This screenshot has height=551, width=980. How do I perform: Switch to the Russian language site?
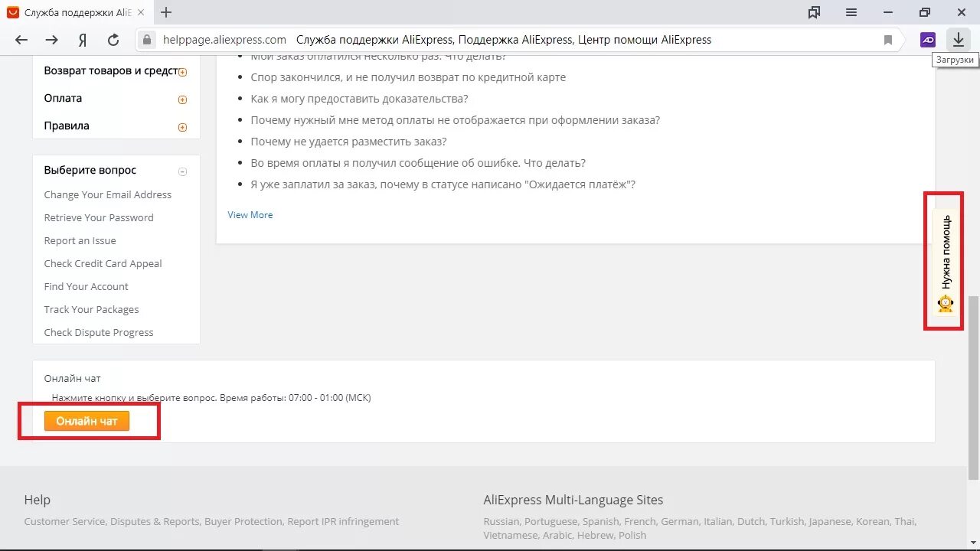[x=501, y=521]
